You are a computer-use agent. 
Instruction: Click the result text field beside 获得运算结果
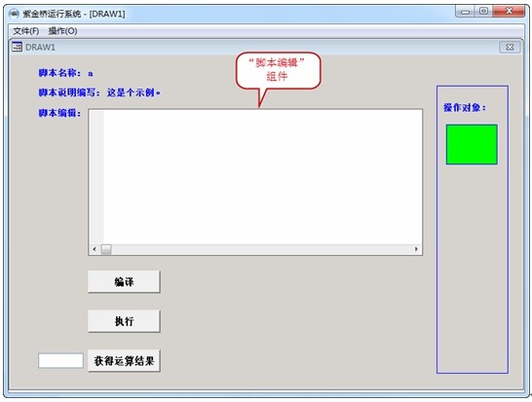point(60,361)
